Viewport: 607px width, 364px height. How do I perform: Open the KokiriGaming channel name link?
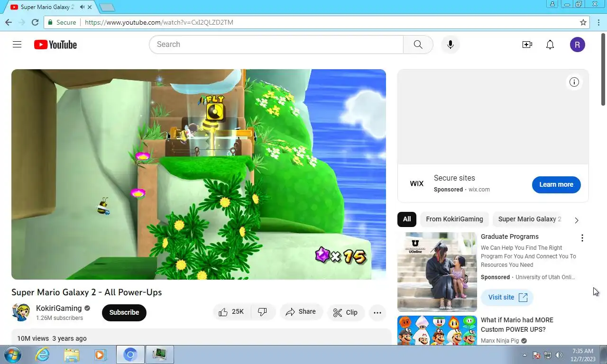(59, 308)
